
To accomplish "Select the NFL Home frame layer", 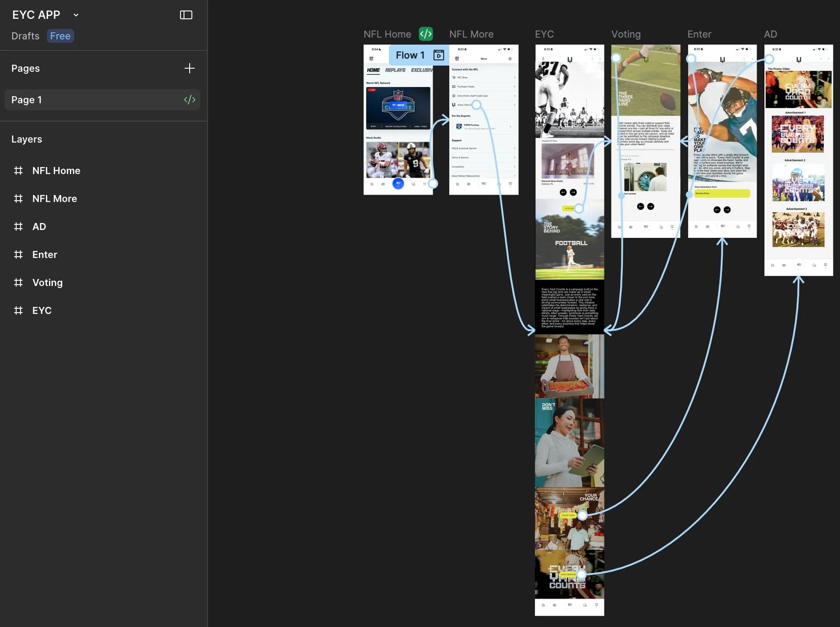I will (x=56, y=171).
